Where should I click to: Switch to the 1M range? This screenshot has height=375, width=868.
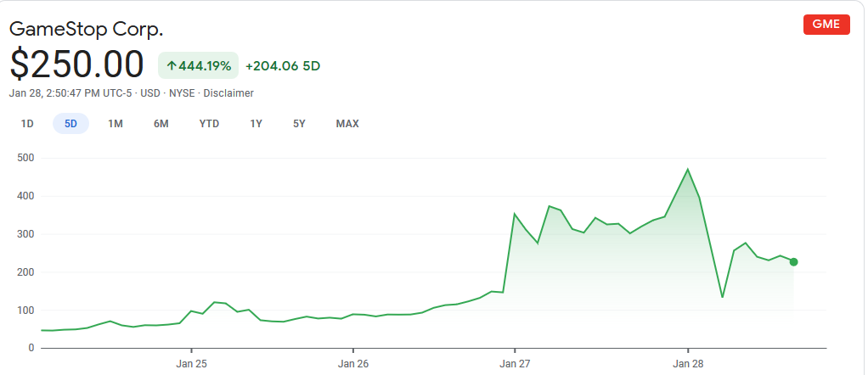coord(116,124)
